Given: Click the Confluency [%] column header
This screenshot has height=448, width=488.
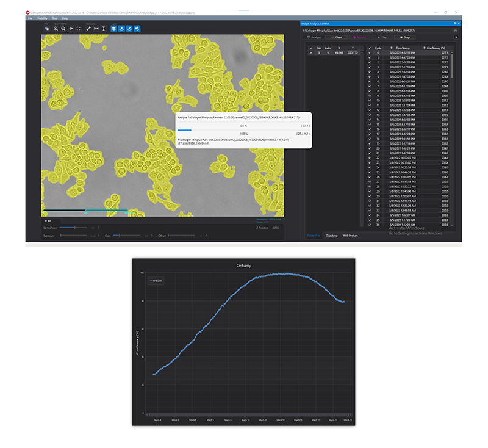Looking at the screenshot, I should (436, 48).
